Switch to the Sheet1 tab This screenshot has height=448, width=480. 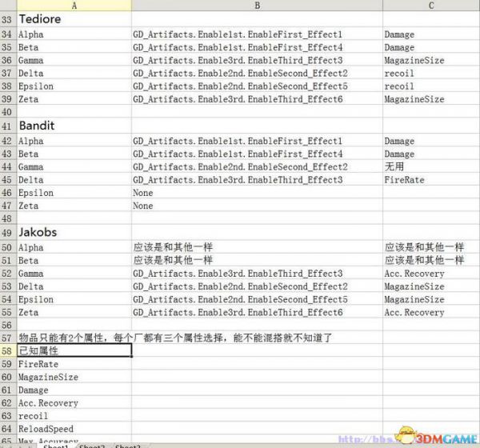coord(55,446)
